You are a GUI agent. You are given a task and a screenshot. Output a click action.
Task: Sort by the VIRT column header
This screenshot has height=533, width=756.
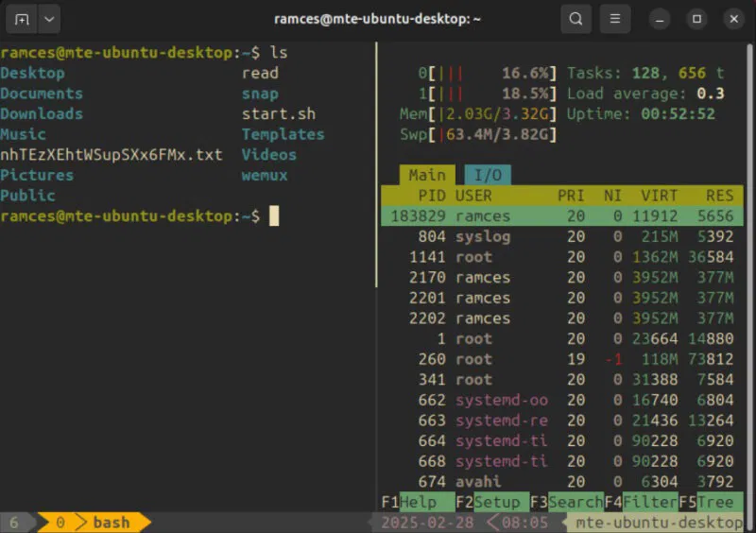point(660,196)
